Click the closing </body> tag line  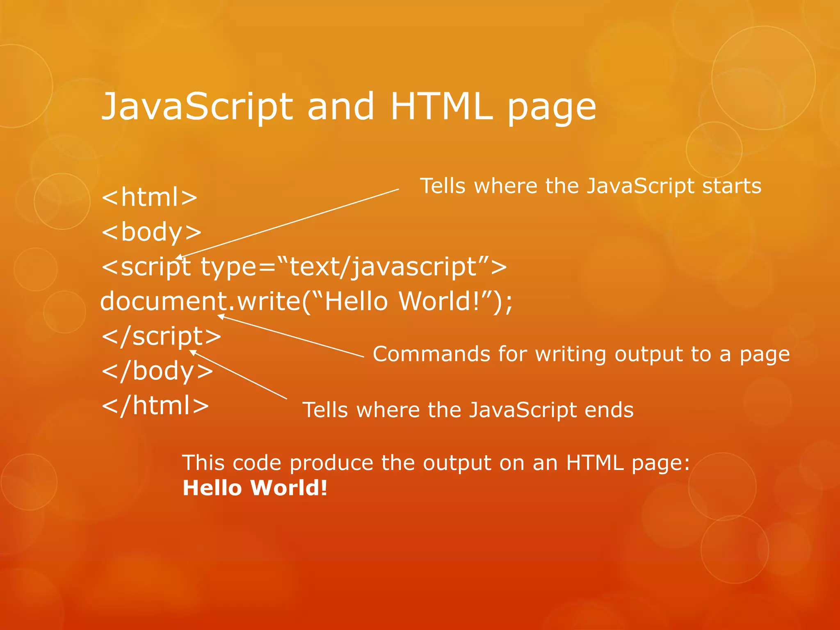157,372
